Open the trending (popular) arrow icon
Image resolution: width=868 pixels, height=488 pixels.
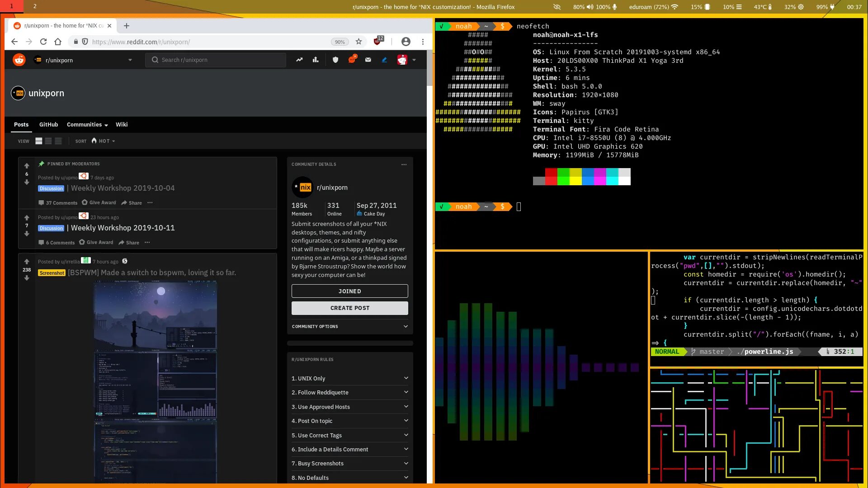(299, 60)
